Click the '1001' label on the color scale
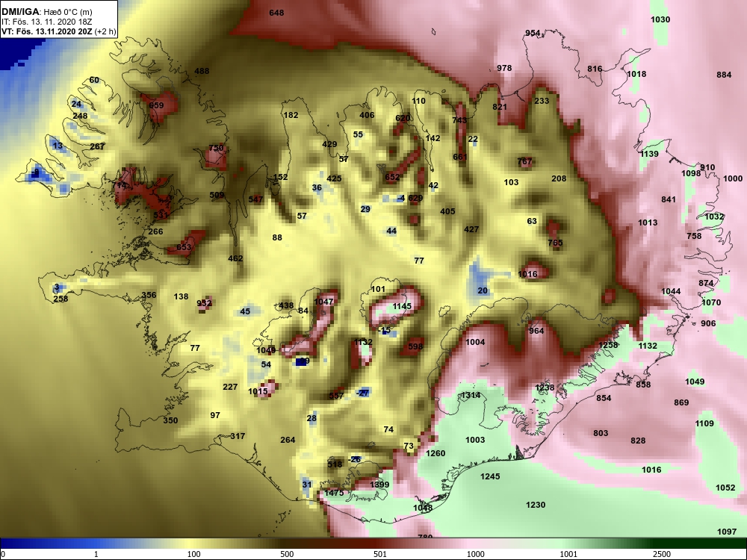Screen dimensions: 747x560 click(568, 554)
